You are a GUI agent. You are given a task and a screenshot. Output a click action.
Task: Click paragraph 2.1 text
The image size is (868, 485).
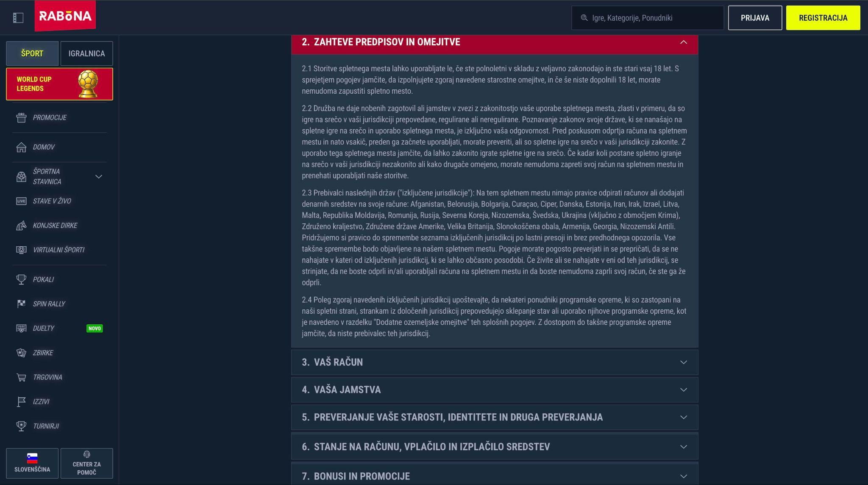(x=491, y=80)
